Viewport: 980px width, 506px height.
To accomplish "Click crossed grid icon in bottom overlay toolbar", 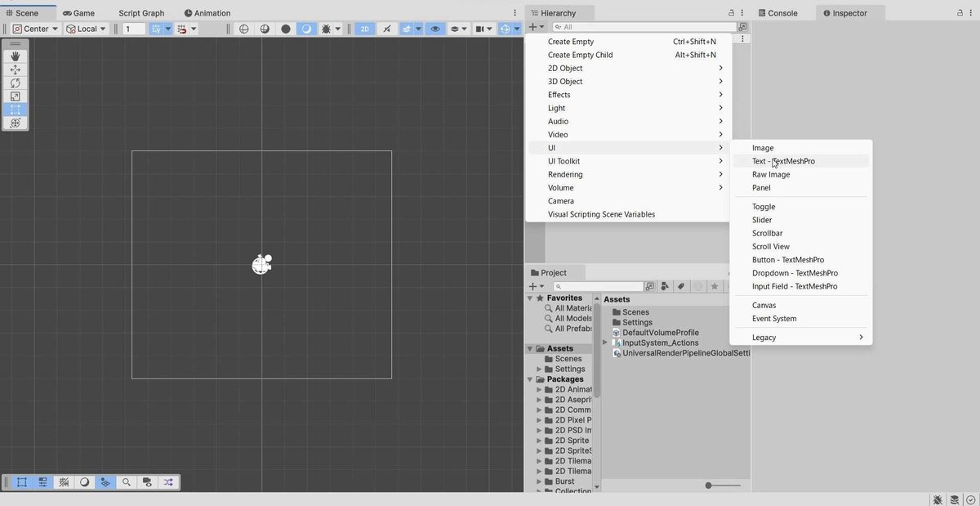I will [x=64, y=482].
